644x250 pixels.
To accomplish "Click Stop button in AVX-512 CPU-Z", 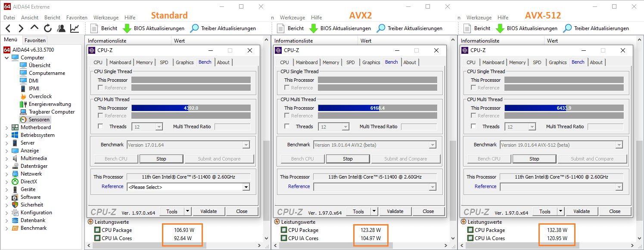I will tap(534, 159).
